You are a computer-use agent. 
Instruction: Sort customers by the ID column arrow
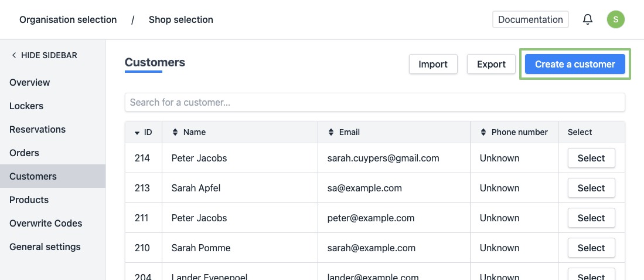click(137, 133)
